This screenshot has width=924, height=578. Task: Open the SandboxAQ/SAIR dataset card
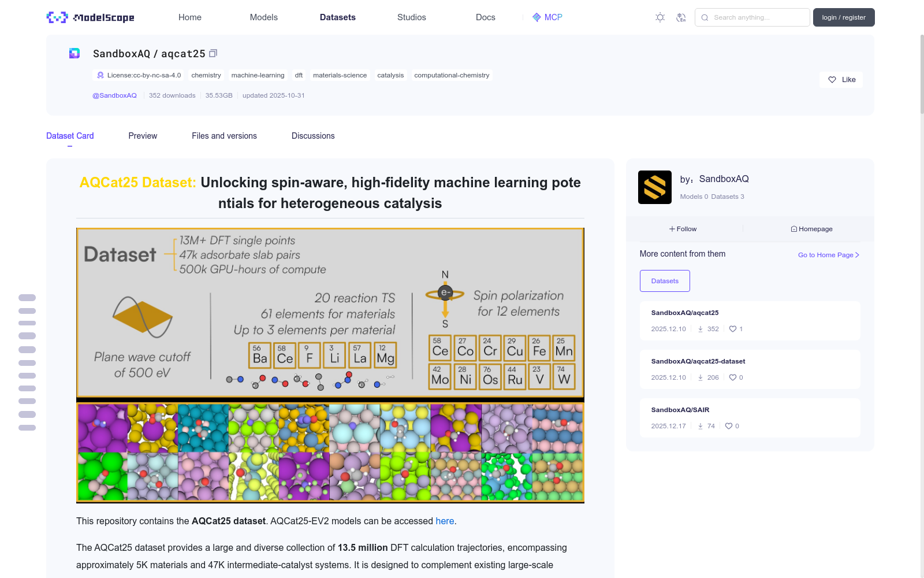coord(750,418)
